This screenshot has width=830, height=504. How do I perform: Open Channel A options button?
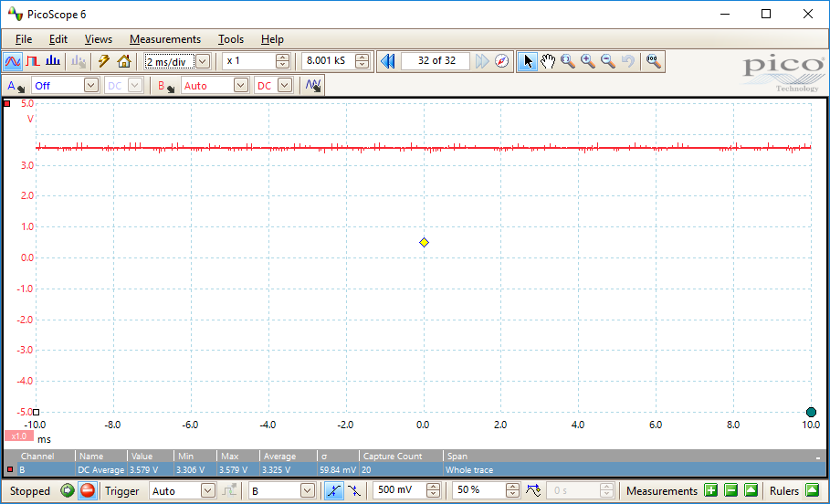click(x=16, y=86)
